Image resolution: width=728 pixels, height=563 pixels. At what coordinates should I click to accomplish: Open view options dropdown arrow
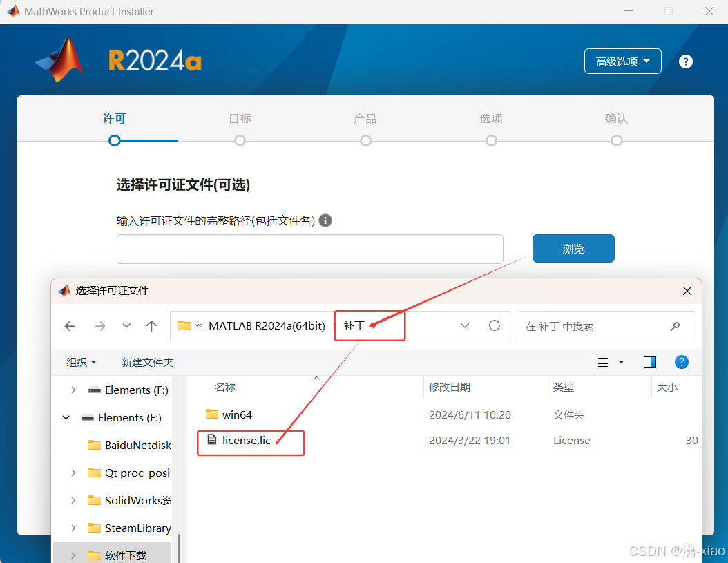pyautogui.click(x=621, y=363)
